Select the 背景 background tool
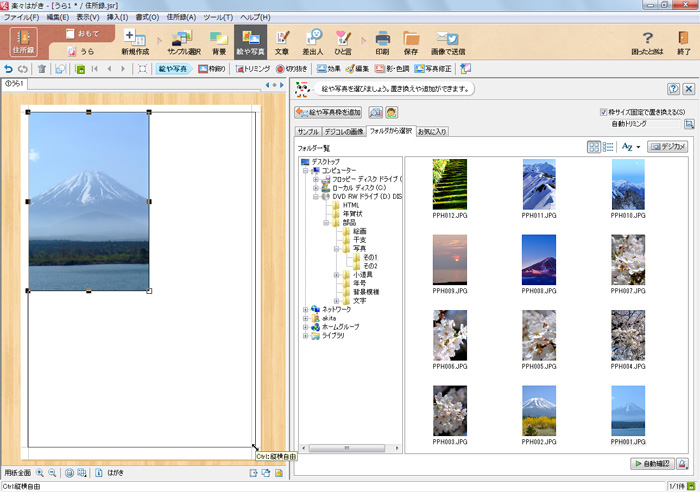The width and height of the screenshot is (700, 492). point(219,42)
